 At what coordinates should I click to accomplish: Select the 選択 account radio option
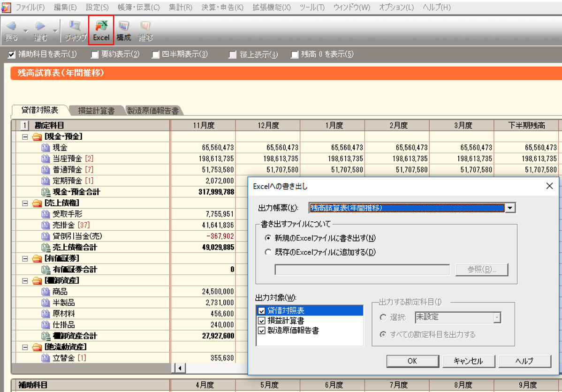click(x=383, y=317)
